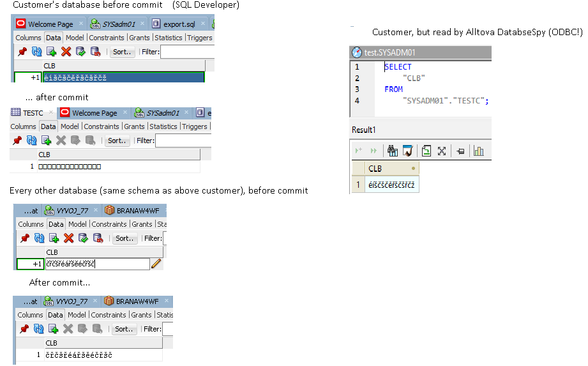Viewport: 588px width, 366px height.
Task: Switch to Model subtab in export.sql panel
Action: point(75,38)
